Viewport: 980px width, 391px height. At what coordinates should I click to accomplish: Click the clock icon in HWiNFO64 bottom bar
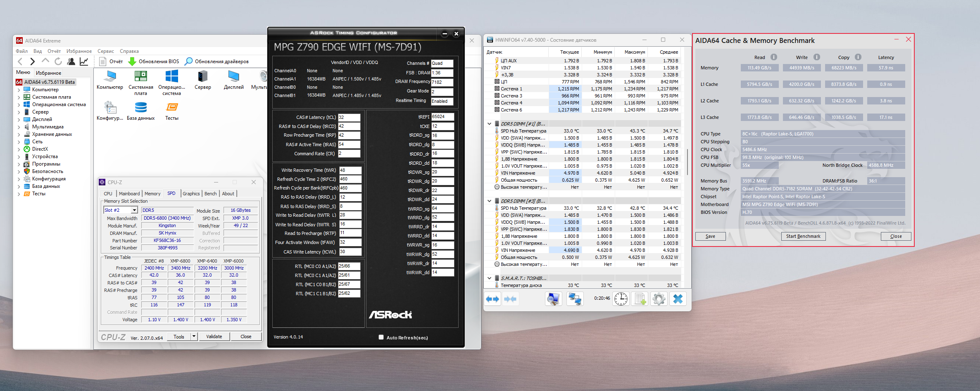tap(621, 299)
